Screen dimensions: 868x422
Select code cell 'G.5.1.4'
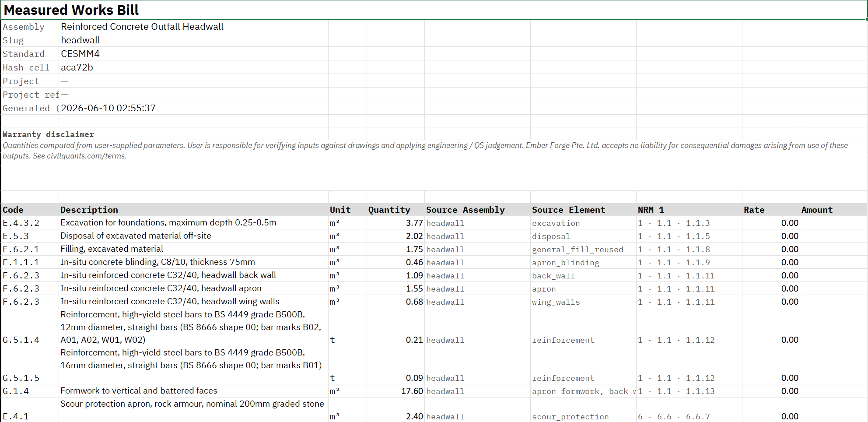click(x=30, y=327)
